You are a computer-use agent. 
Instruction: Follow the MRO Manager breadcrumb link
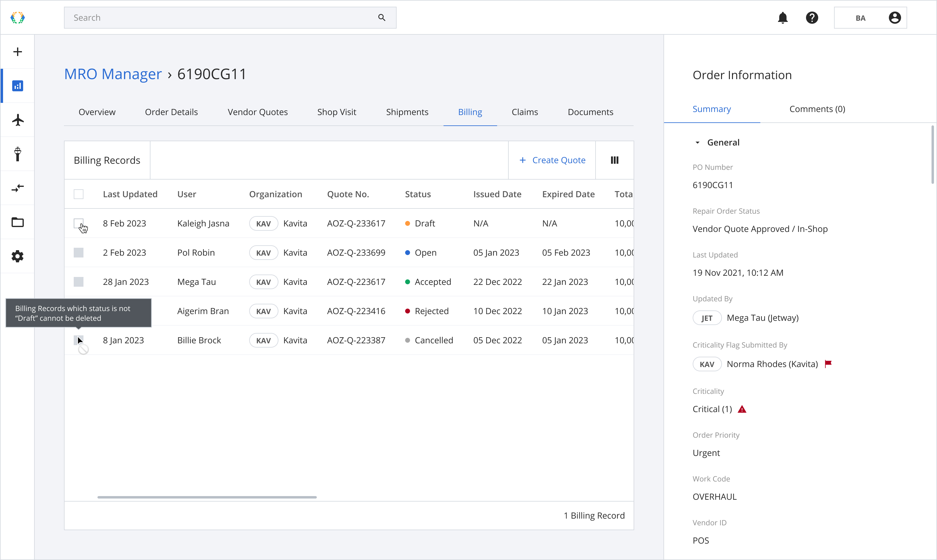point(113,74)
